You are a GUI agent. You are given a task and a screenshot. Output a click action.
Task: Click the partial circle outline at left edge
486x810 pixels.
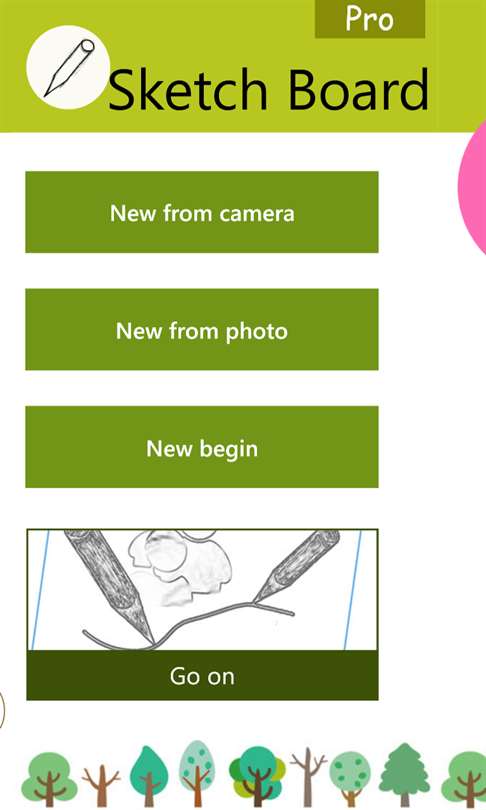[x=2, y=710]
